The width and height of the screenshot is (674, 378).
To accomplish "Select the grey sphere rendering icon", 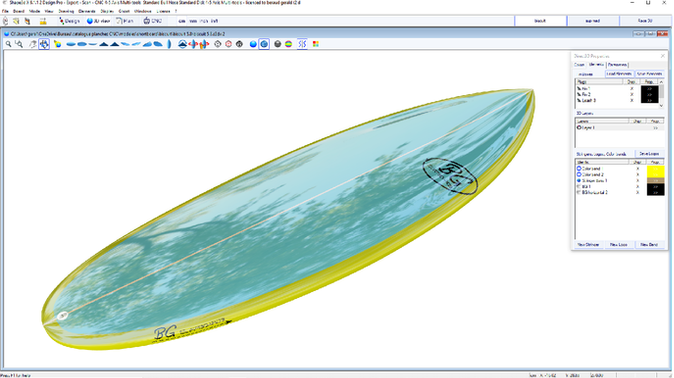I will [x=278, y=44].
